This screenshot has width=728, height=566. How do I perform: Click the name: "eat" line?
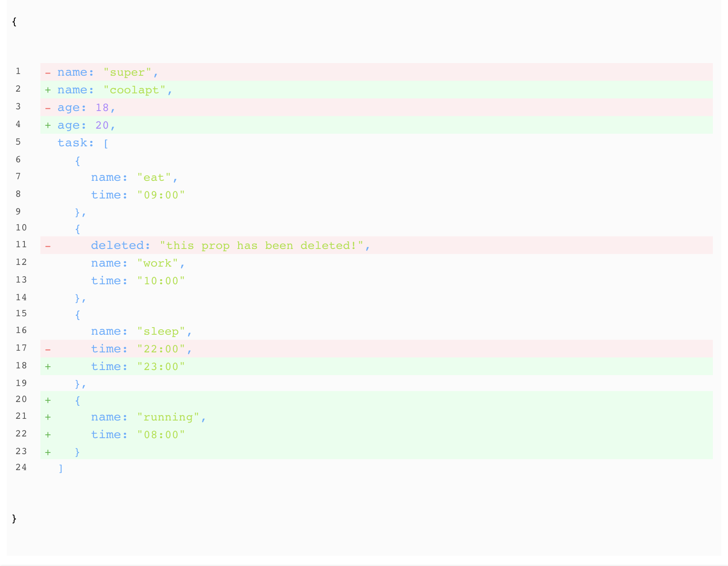click(134, 177)
